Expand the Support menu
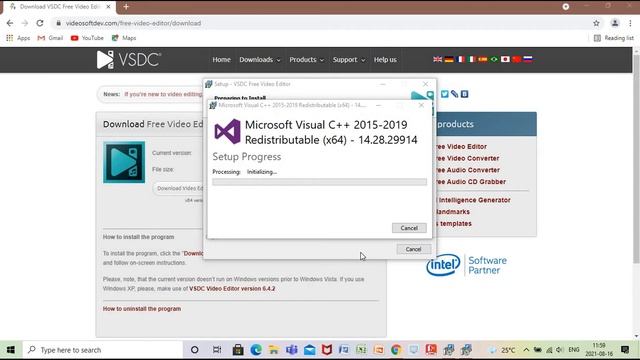 point(349,60)
